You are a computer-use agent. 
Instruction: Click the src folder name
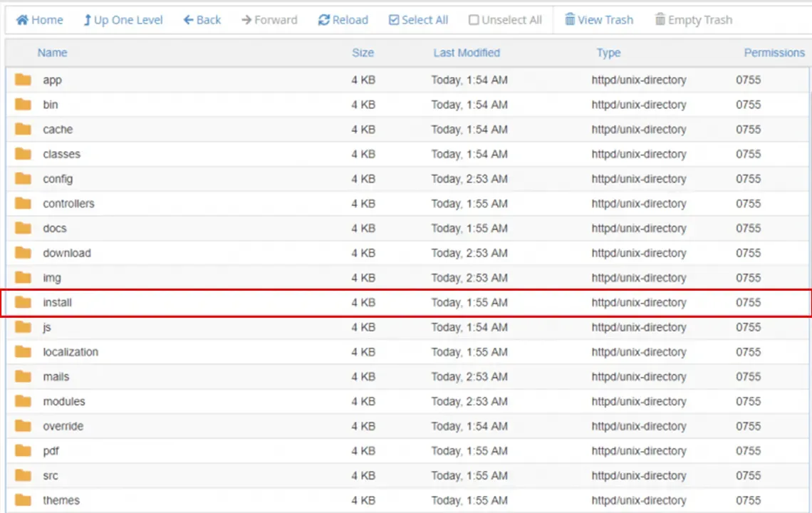click(x=51, y=476)
